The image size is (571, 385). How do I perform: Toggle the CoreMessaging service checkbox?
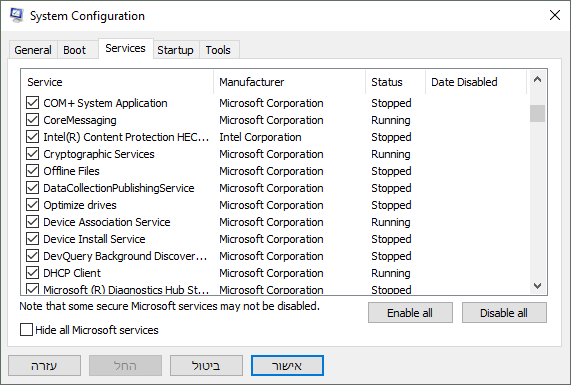32,120
